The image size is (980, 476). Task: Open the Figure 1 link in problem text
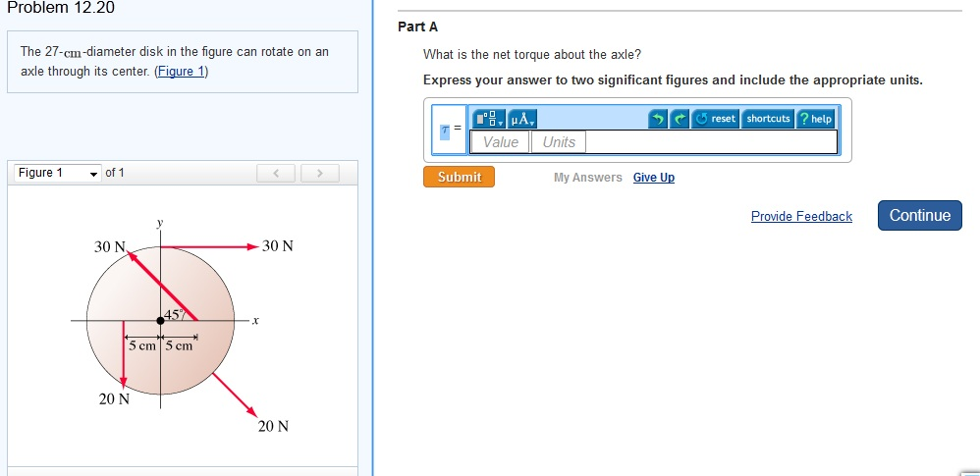pos(181,72)
